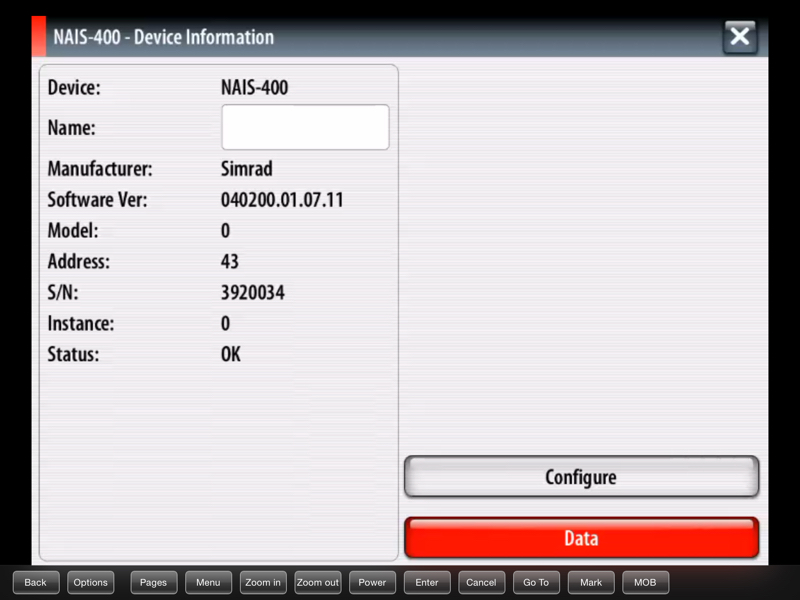
Task: Click the dialog title NAIS-400 - Device Information
Action: click(164, 37)
